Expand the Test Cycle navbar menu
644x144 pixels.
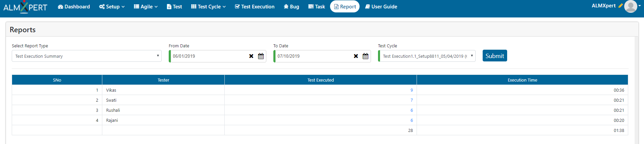[x=208, y=7]
